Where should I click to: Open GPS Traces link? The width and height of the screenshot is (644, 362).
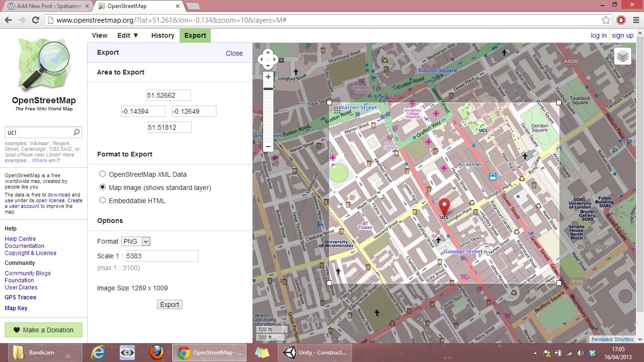20,297
